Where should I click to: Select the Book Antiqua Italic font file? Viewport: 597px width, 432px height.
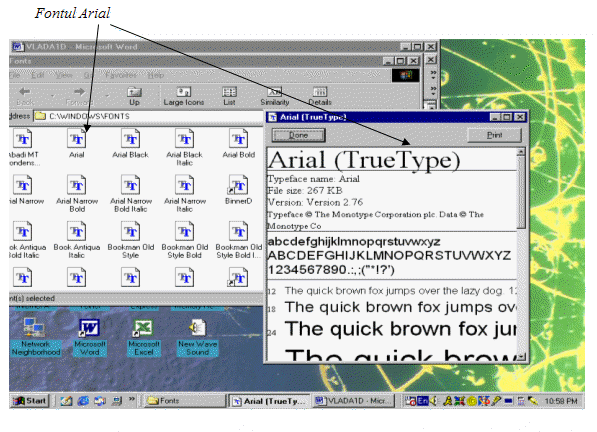pos(77,240)
